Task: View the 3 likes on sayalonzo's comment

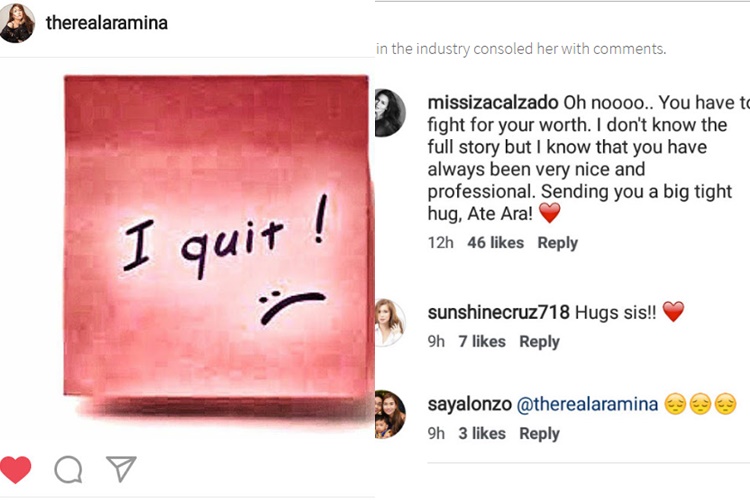Action: pyautogui.click(x=482, y=434)
